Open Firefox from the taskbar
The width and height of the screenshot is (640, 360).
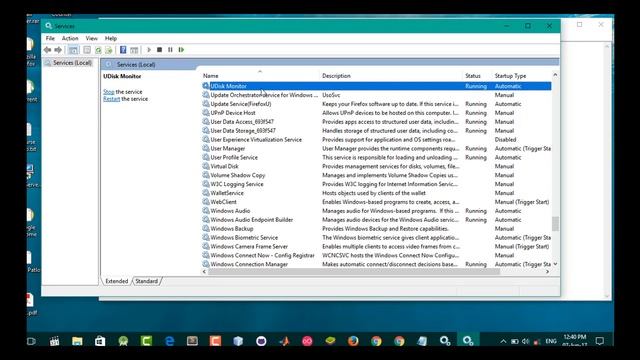coord(353,341)
